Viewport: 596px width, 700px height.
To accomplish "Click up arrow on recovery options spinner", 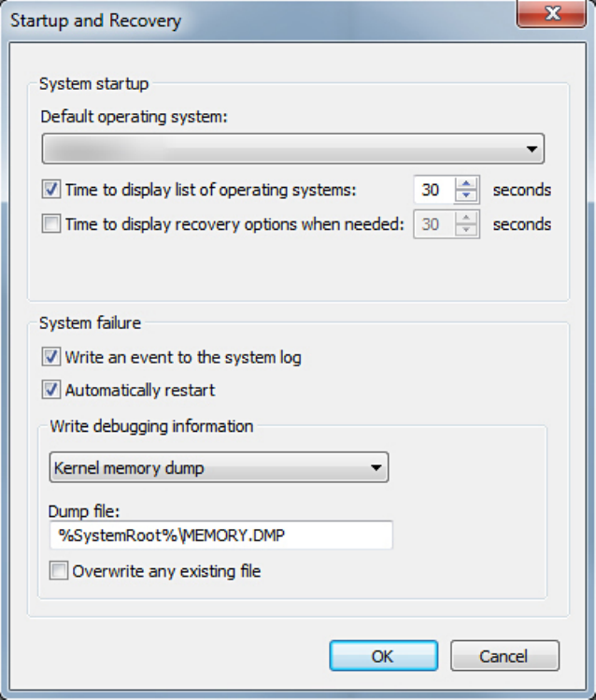I will click(x=466, y=219).
